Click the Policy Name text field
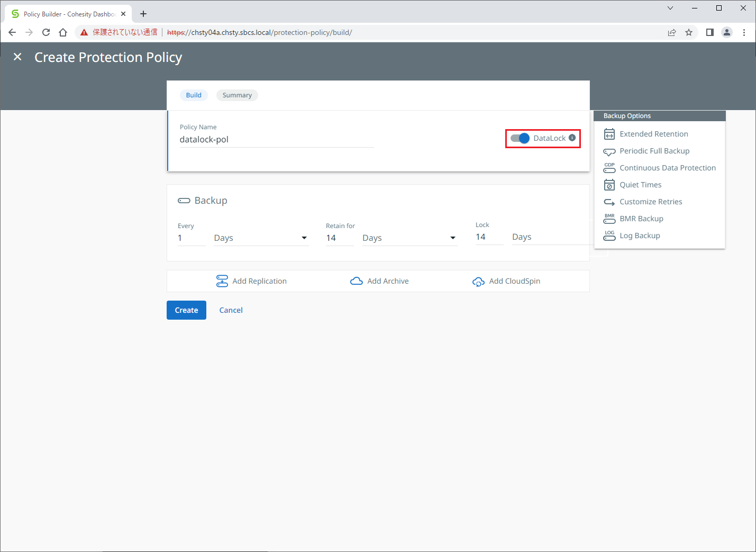This screenshot has height=552, width=756. tap(276, 140)
